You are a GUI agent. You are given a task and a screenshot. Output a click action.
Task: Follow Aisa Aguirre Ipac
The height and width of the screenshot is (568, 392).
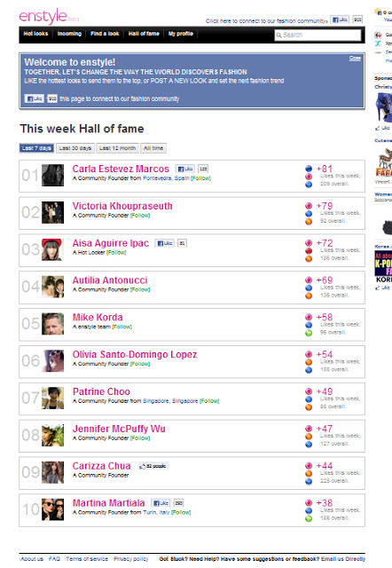coord(116,252)
